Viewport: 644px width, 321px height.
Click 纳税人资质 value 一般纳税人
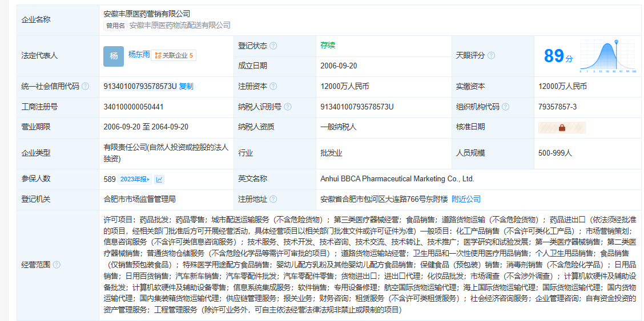[x=339, y=127]
